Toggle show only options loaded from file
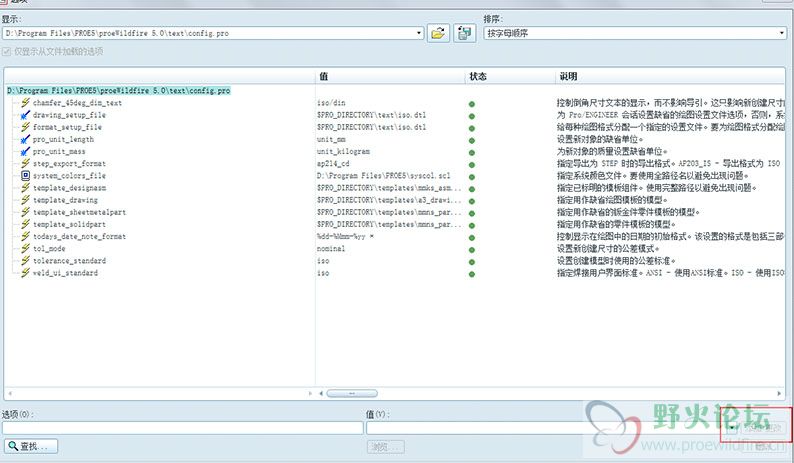Screen dimensions: 794x463 click(7, 52)
